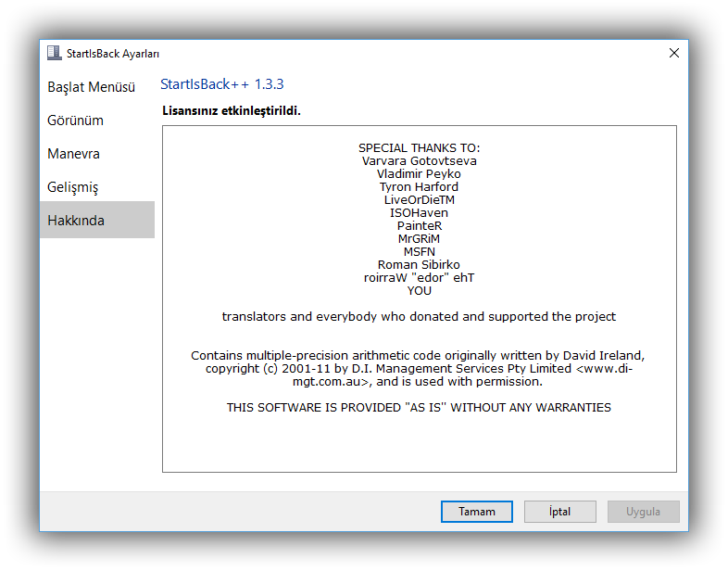Click the MSFN credit line

tap(420, 252)
